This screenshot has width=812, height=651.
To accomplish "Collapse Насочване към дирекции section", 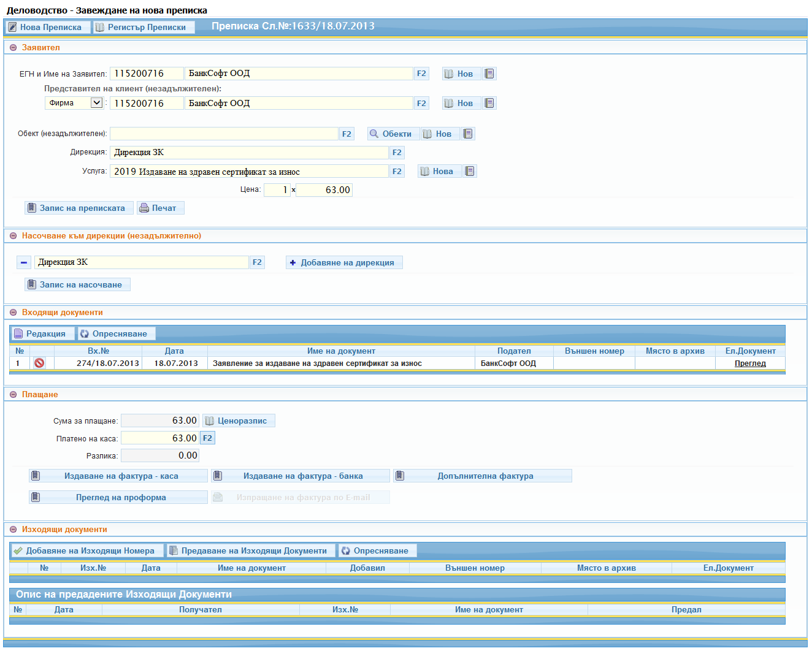I will 13,236.
